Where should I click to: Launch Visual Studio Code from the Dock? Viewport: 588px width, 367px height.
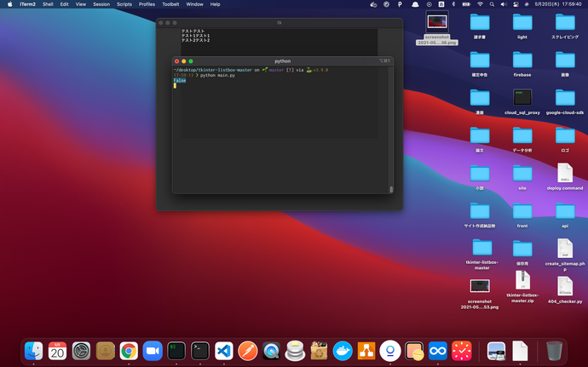pyautogui.click(x=224, y=352)
